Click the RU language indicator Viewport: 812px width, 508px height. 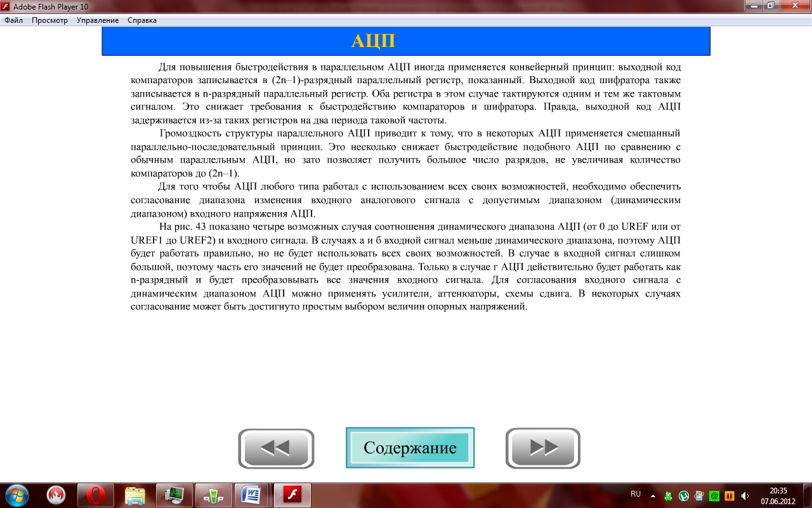point(636,494)
